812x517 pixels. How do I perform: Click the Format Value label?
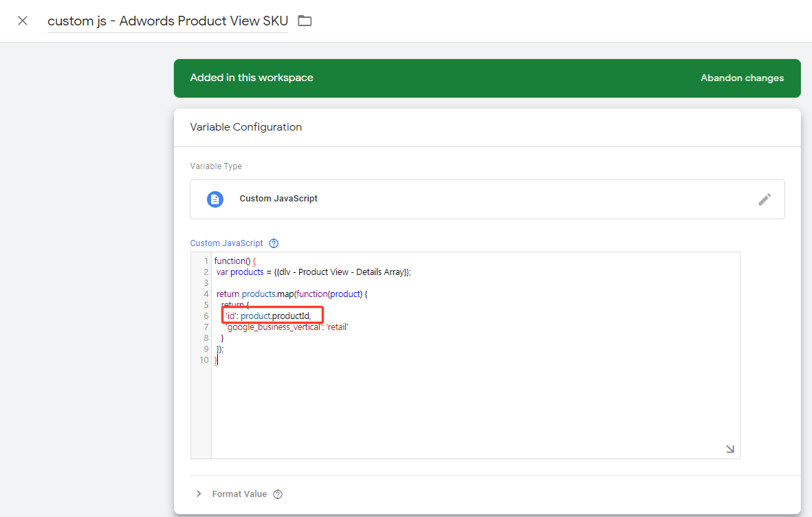(239, 494)
